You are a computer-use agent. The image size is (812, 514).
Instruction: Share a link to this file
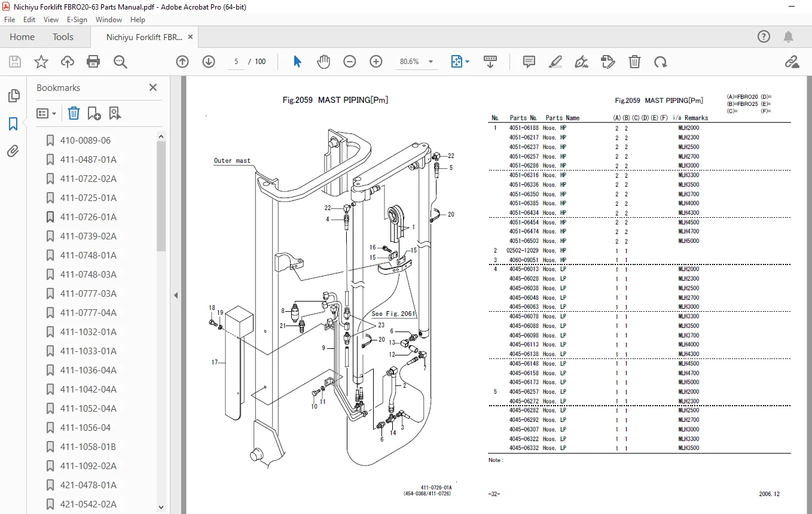pos(792,62)
